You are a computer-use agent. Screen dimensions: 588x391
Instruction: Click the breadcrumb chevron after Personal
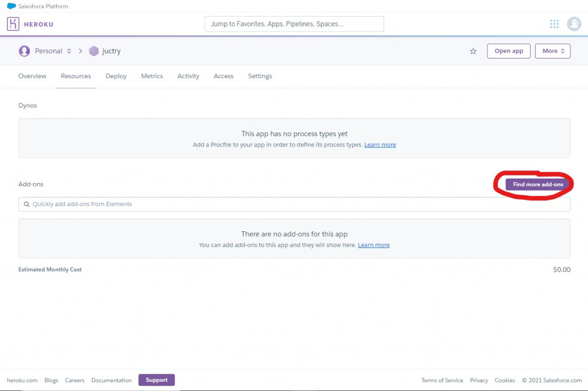(x=80, y=51)
